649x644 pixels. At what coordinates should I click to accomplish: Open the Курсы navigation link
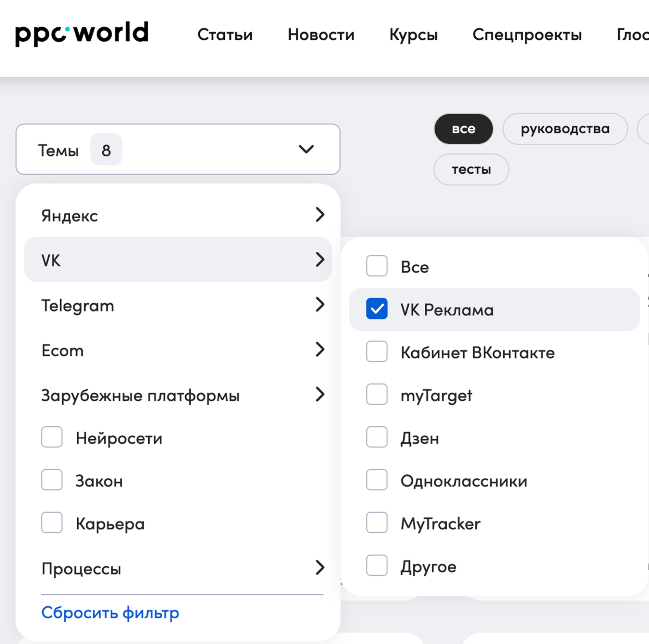pyautogui.click(x=413, y=35)
